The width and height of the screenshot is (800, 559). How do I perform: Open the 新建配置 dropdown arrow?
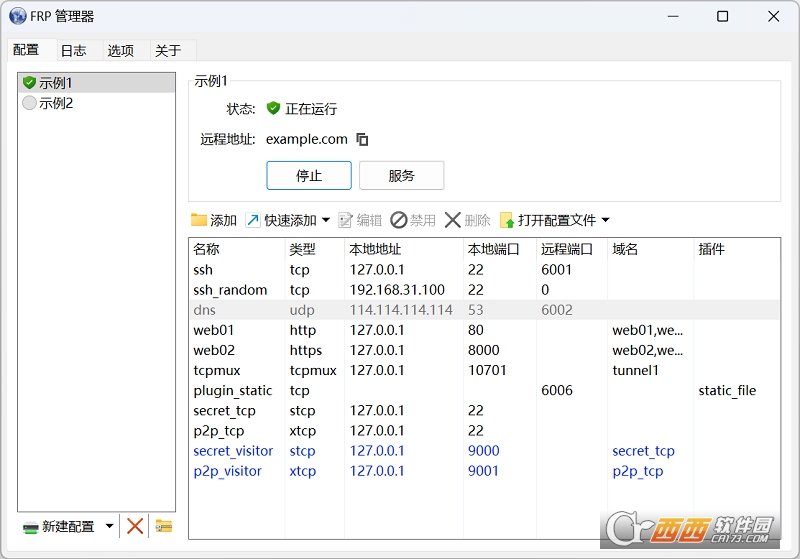(x=109, y=526)
